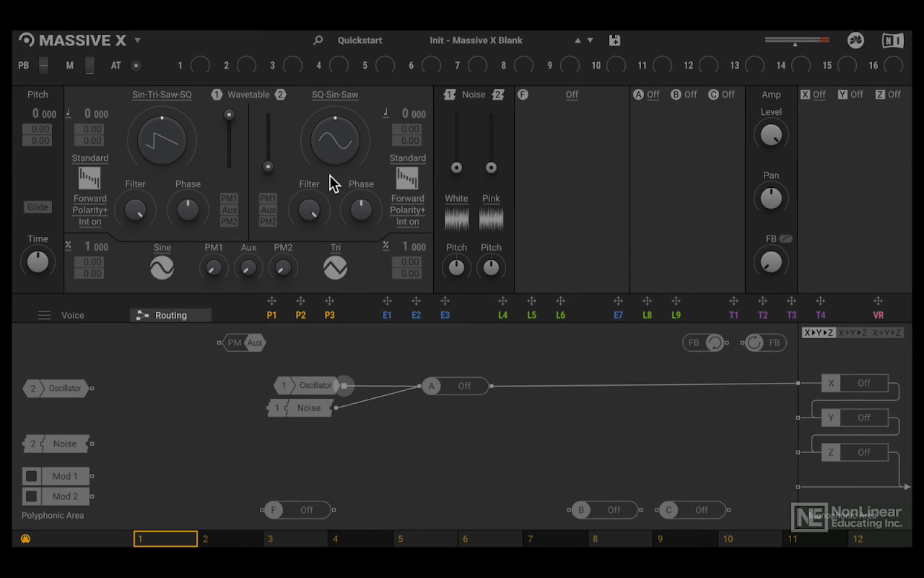924x578 pixels.
Task: Click the triangle wave icon below Tri label
Action: [335, 268]
